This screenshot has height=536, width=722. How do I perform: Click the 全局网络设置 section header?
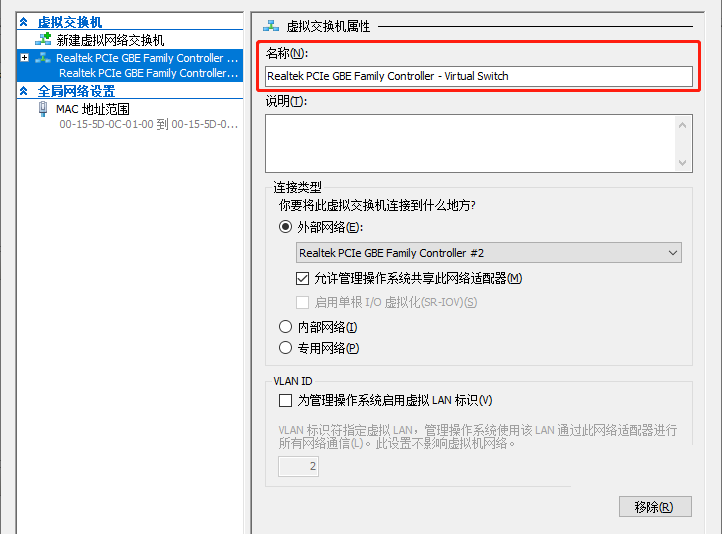click(x=76, y=91)
